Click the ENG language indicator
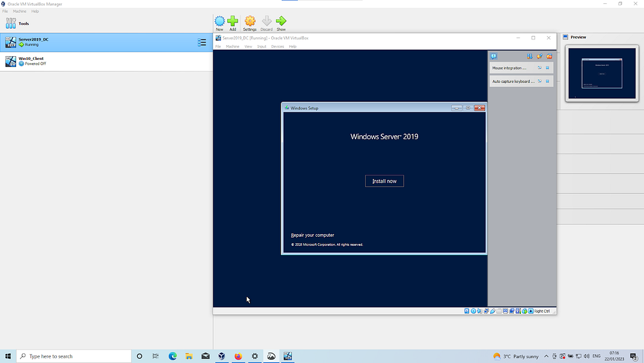The width and height of the screenshot is (644, 363). tap(596, 356)
